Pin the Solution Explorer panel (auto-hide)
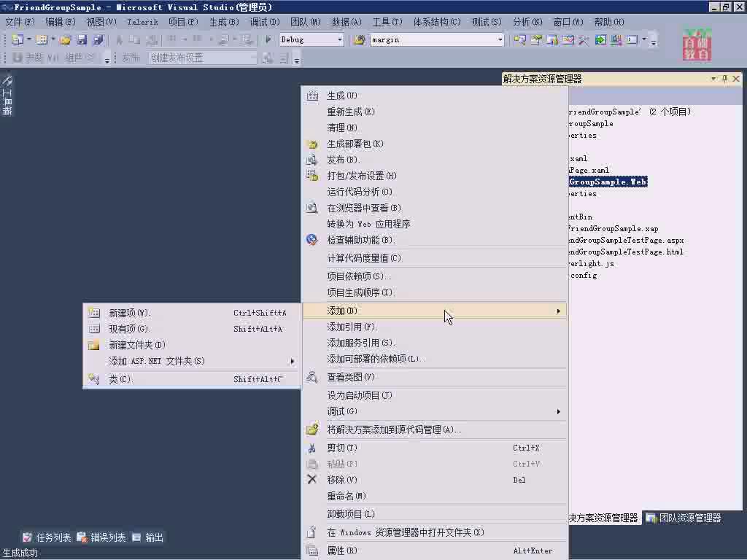This screenshot has width=747, height=560. (724, 79)
